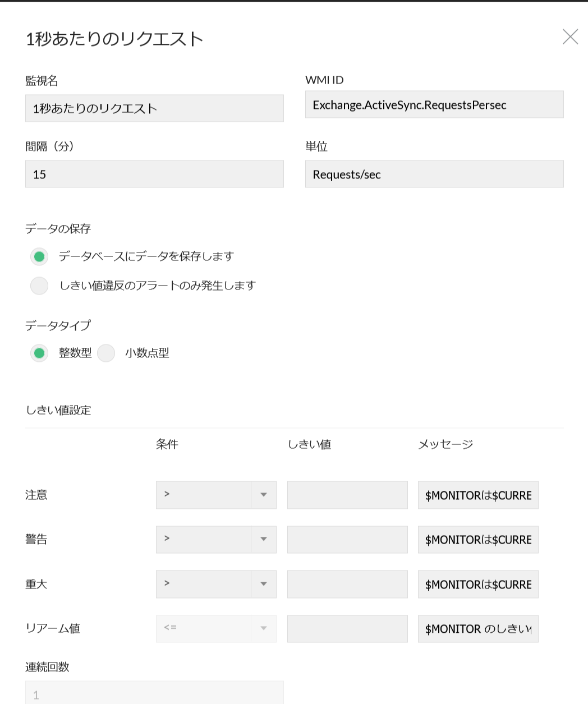Click the リアーム値 threshold value field
588x704 pixels.
347,629
